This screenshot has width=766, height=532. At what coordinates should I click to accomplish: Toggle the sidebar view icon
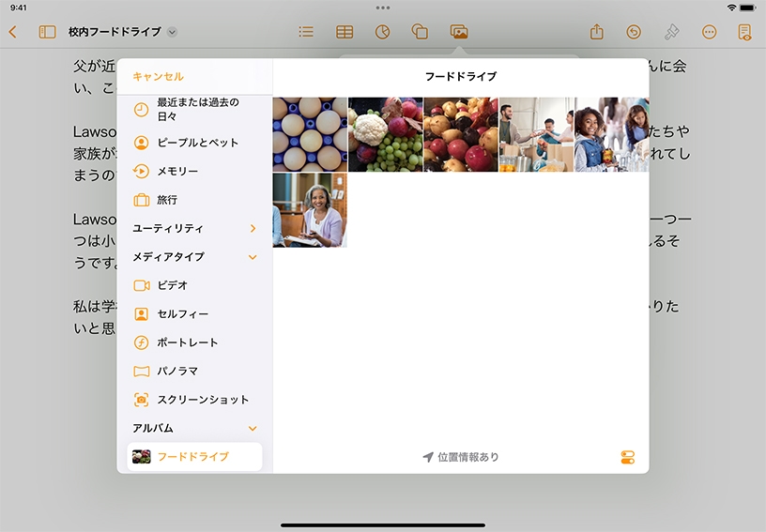[x=47, y=32]
